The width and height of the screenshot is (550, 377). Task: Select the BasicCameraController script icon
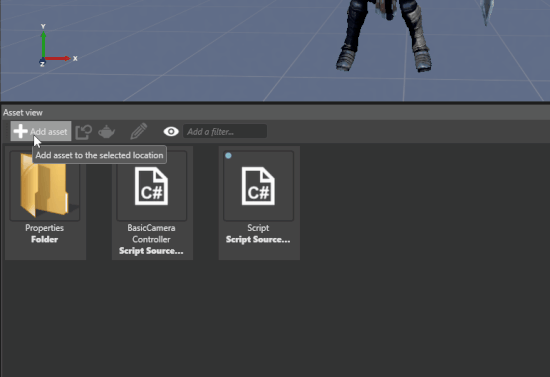(x=152, y=186)
